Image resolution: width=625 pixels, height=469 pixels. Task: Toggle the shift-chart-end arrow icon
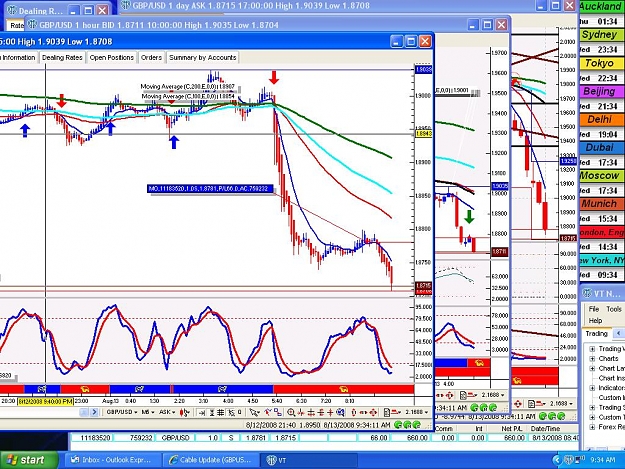[201, 412]
